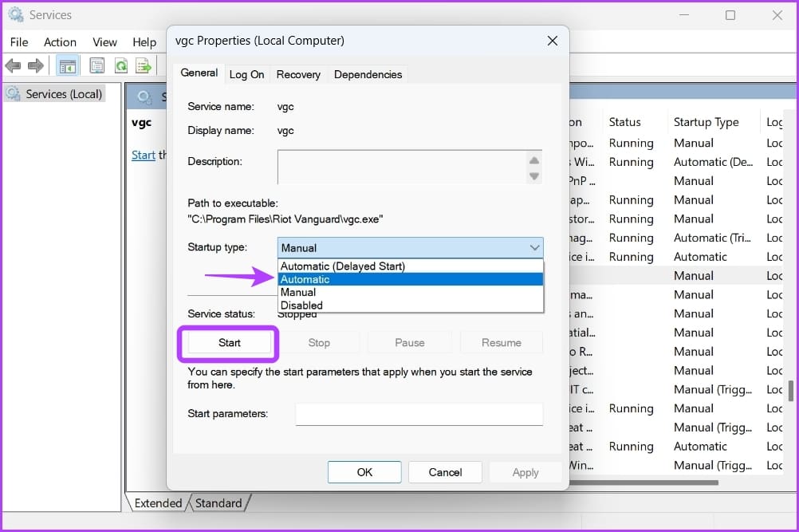Click the Description scroll up arrow
This screenshot has width=799, height=532.
click(x=534, y=160)
